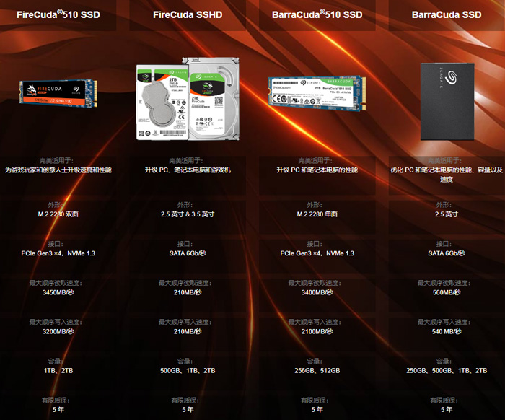Click BarraCuda 510 'PCIe Gen3 ×4, NVMe 1.3' interface
This screenshot has width=505, height=420.
pos(317,253)
